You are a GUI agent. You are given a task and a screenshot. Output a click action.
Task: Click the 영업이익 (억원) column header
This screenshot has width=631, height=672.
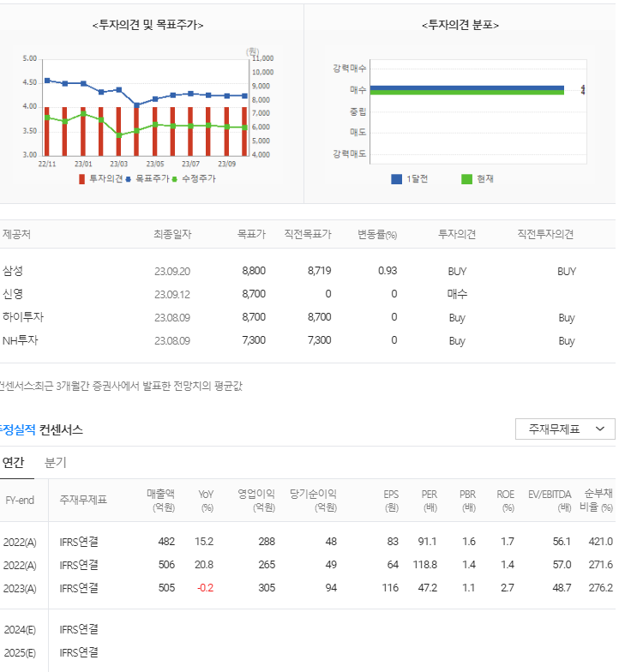coord(256,501)
